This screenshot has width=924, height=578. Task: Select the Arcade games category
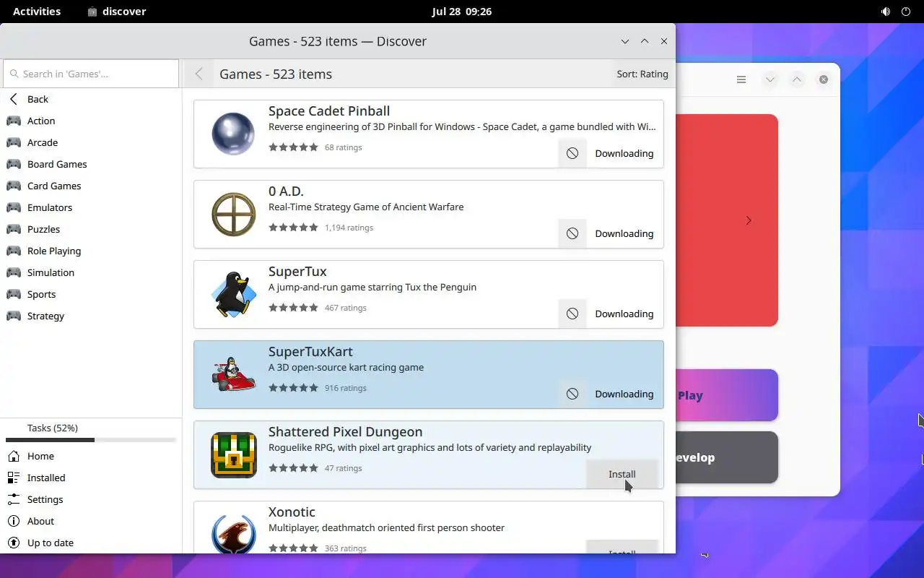click(x=91, y=142)
